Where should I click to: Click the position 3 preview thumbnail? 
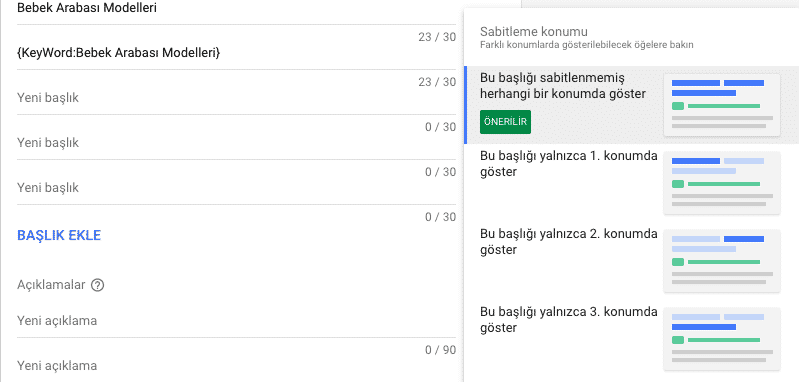click(722, 339)
